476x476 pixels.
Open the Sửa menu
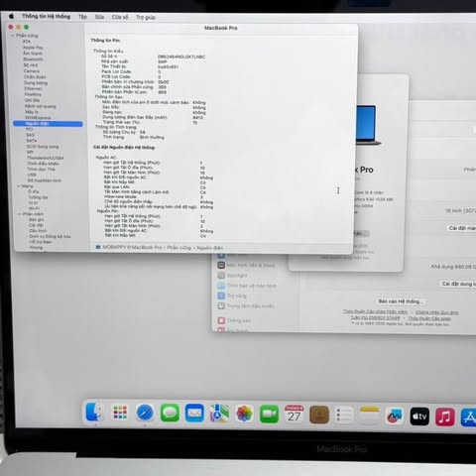click(99, 17)
